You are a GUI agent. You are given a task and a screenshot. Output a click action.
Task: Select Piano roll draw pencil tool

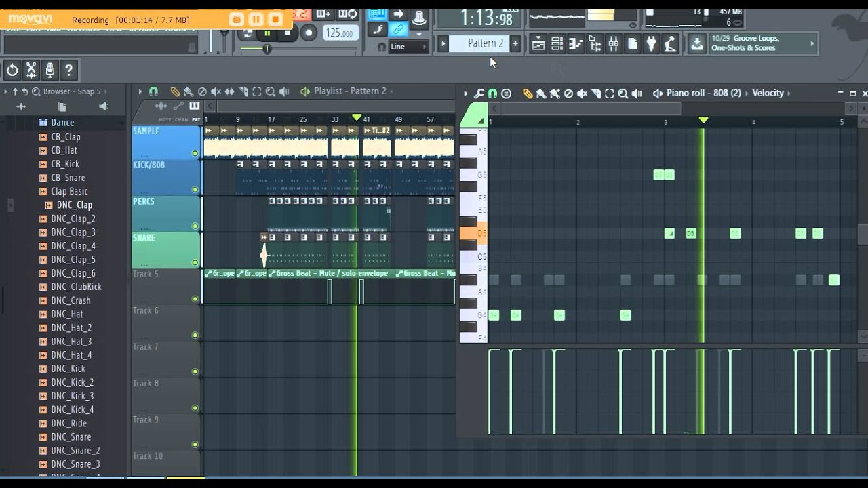coord(528,94)
